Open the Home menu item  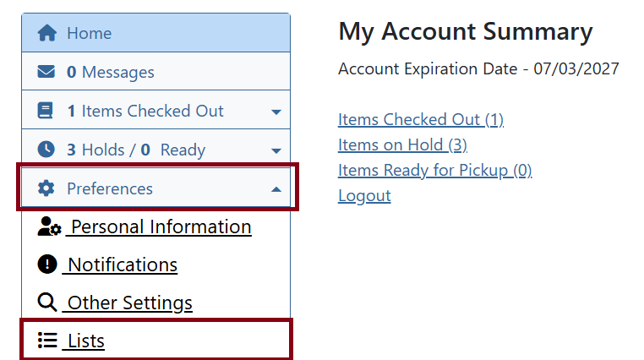(x=156, y=33)
